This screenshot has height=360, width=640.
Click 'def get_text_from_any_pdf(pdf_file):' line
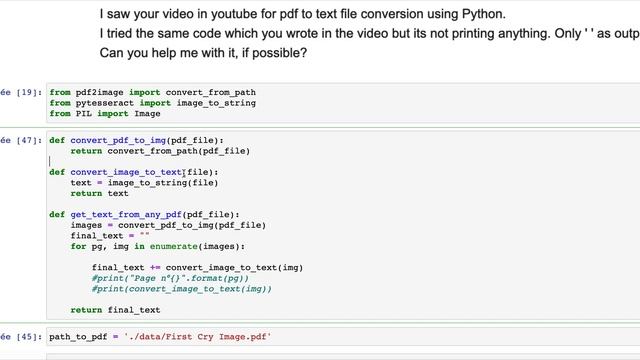[144, 215]
